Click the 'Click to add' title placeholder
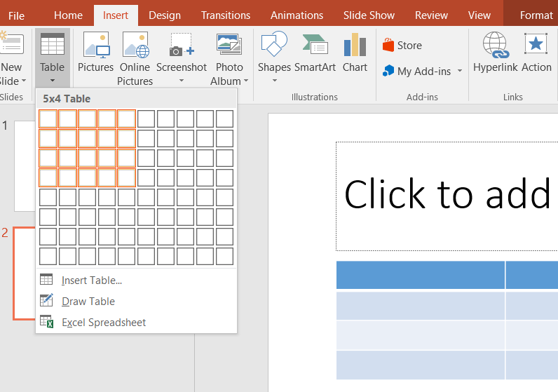558x392 pixels. 447,195
